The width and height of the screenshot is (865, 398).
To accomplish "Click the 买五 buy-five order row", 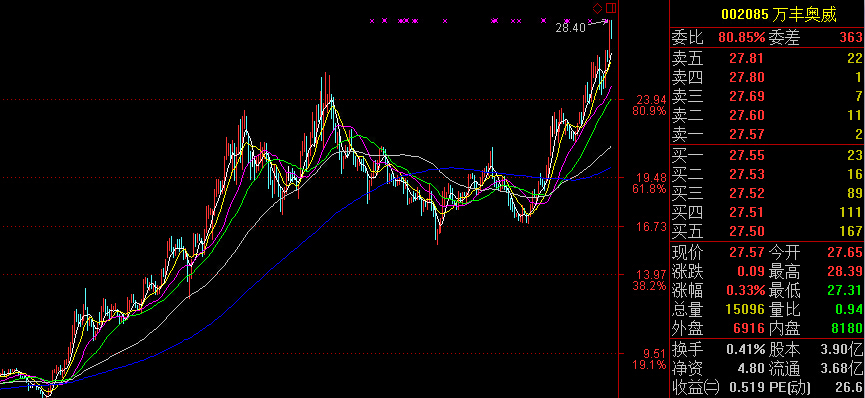I will click(x=767, y=231).
